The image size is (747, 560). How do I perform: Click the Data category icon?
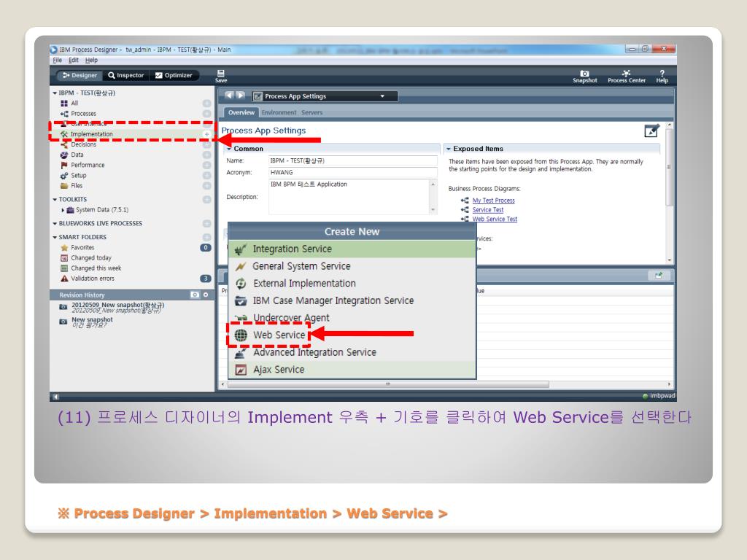pyautogui.click(x=64, y=155)
